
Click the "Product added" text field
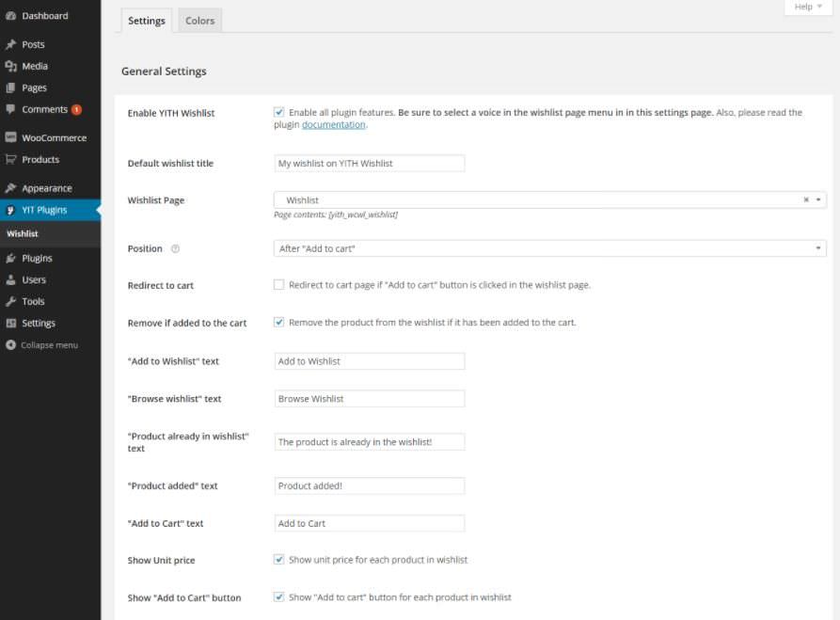click(370, 486)
